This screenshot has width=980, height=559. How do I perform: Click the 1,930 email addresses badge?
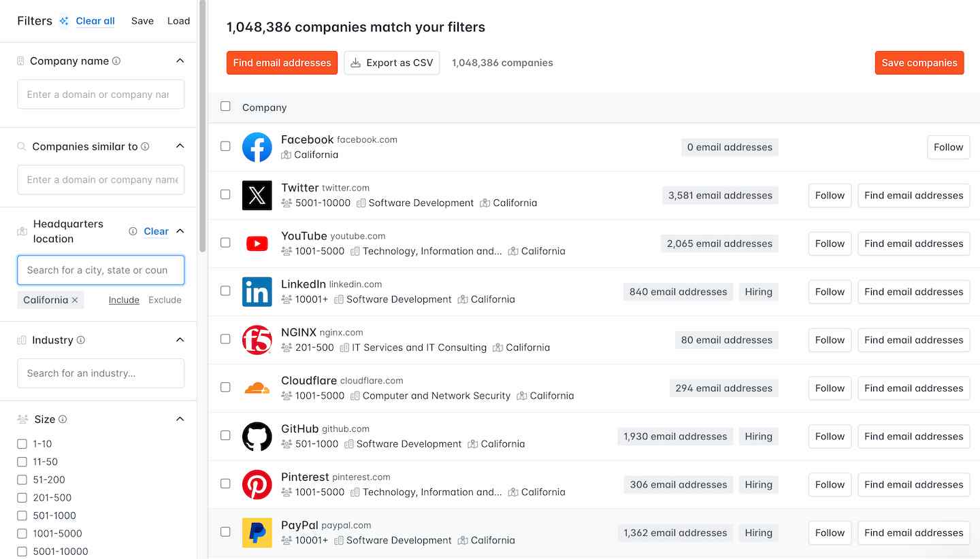[675, 437]
